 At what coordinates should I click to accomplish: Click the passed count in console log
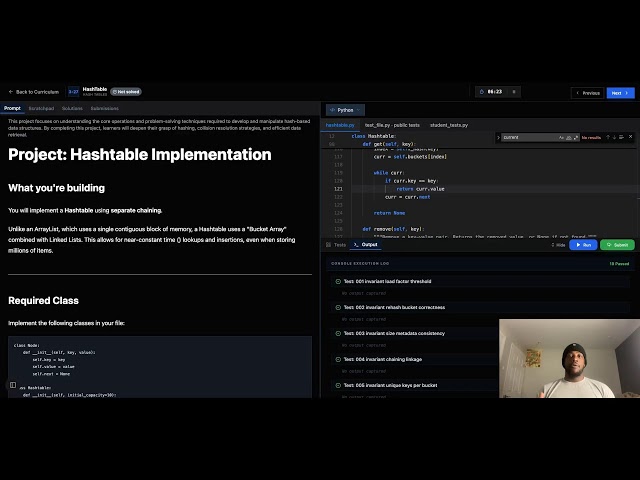pos(619,264)
